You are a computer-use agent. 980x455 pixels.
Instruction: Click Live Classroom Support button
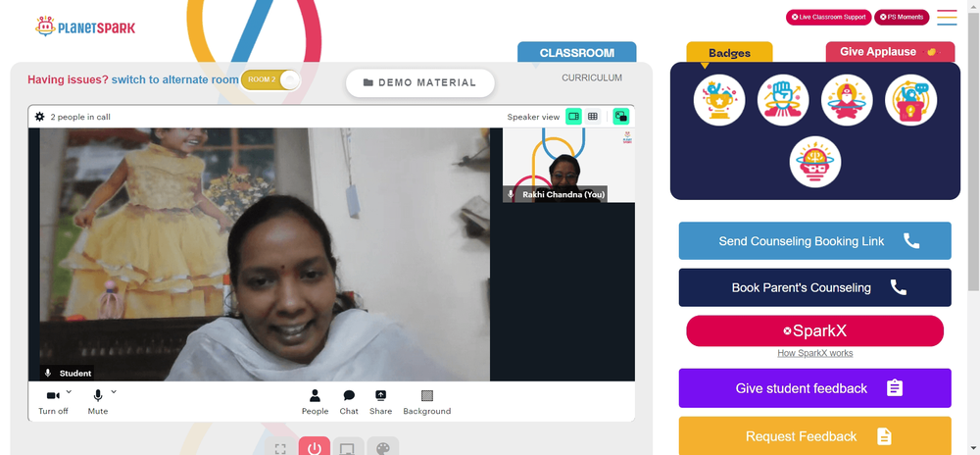(x=828, y=17)
